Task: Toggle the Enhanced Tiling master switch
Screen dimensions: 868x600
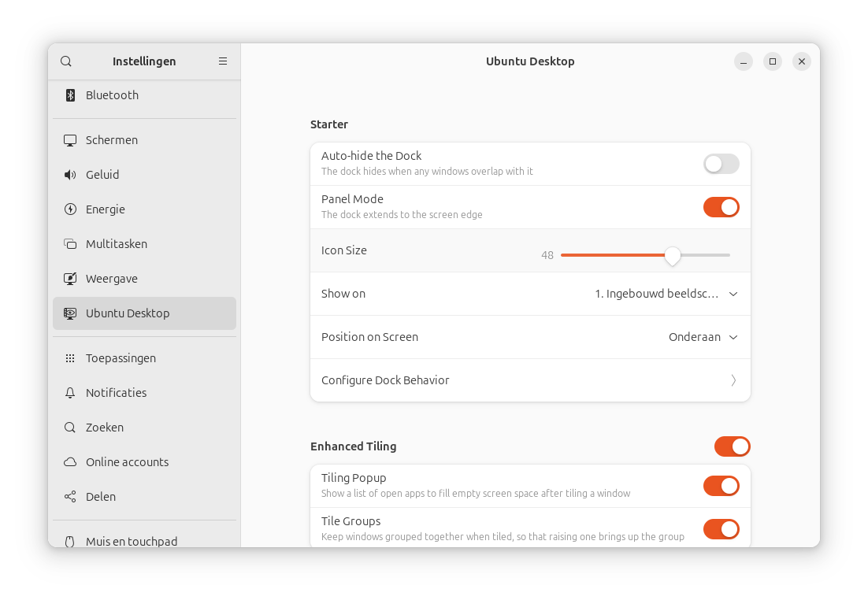Action: pos(732,446)
